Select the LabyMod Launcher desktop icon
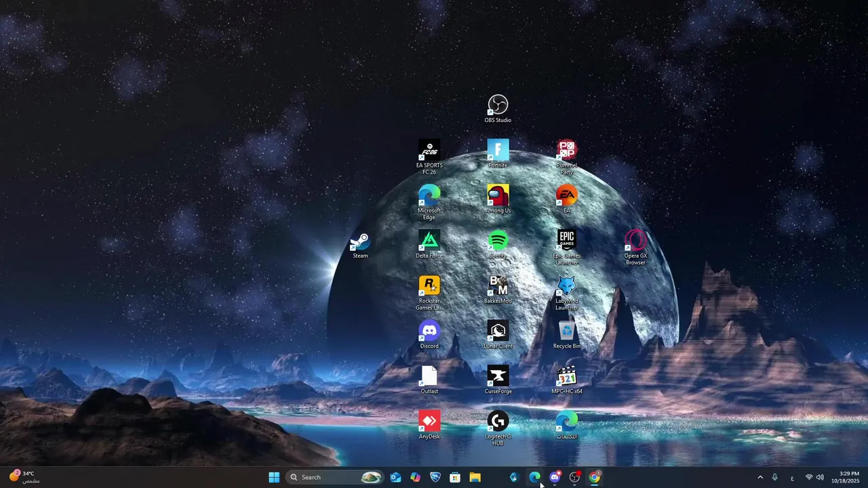This screenshot has width=868, height=488. (566, 293)
